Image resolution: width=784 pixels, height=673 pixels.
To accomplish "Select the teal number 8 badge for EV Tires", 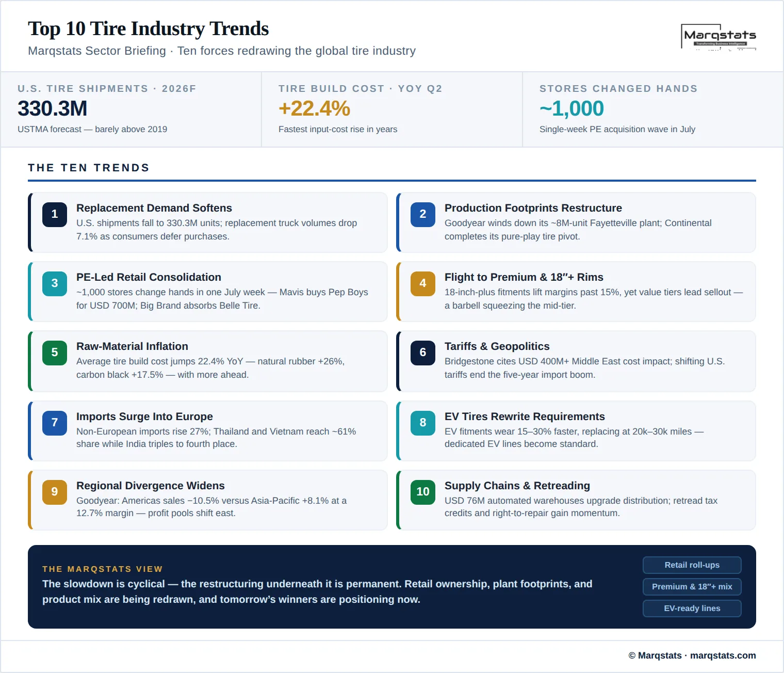I will coord(423,423).
